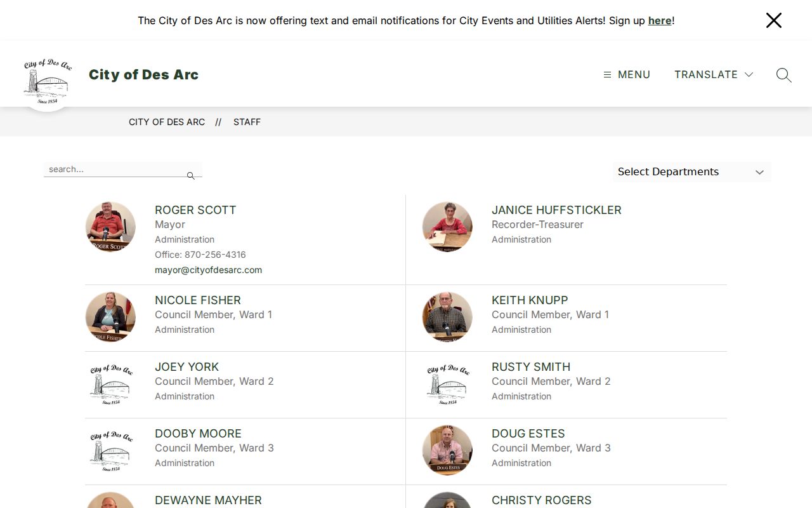The width and height of the screenshot is (812, 508).
Task: Click 'Council Member, Ward 3' under Dooby Moore
Action: [x=214, y=448]
